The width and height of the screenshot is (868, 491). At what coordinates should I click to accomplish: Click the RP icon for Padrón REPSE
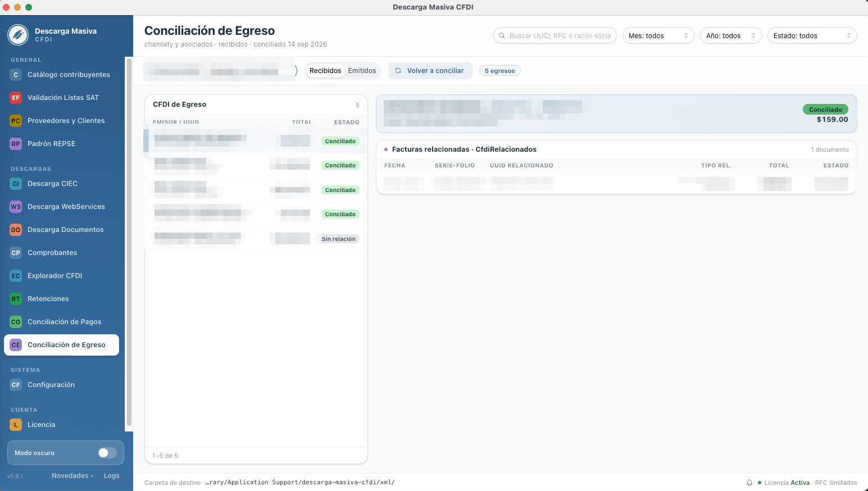(16, 144)
